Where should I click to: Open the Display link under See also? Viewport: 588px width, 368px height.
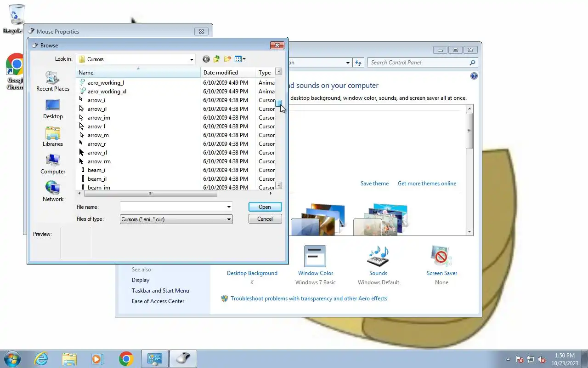pos(141,280)
